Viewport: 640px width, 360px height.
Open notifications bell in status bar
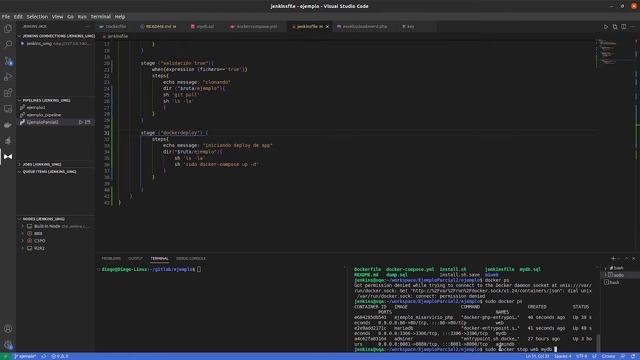(x=633, y=356)
